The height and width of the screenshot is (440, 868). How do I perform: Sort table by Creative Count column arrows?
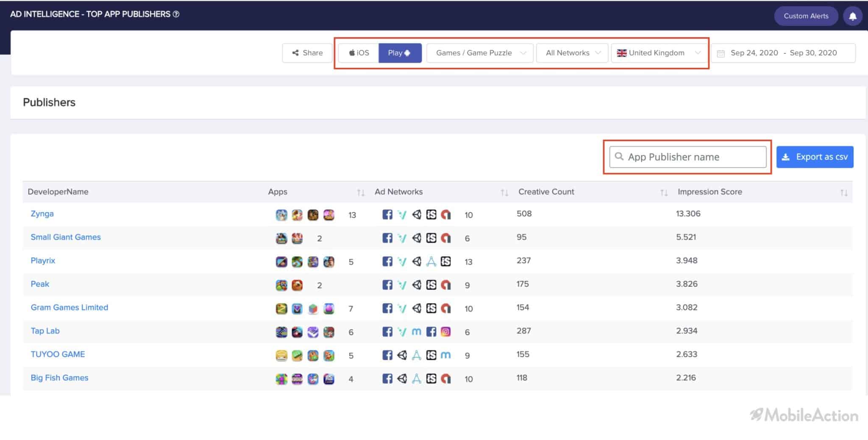664,193
